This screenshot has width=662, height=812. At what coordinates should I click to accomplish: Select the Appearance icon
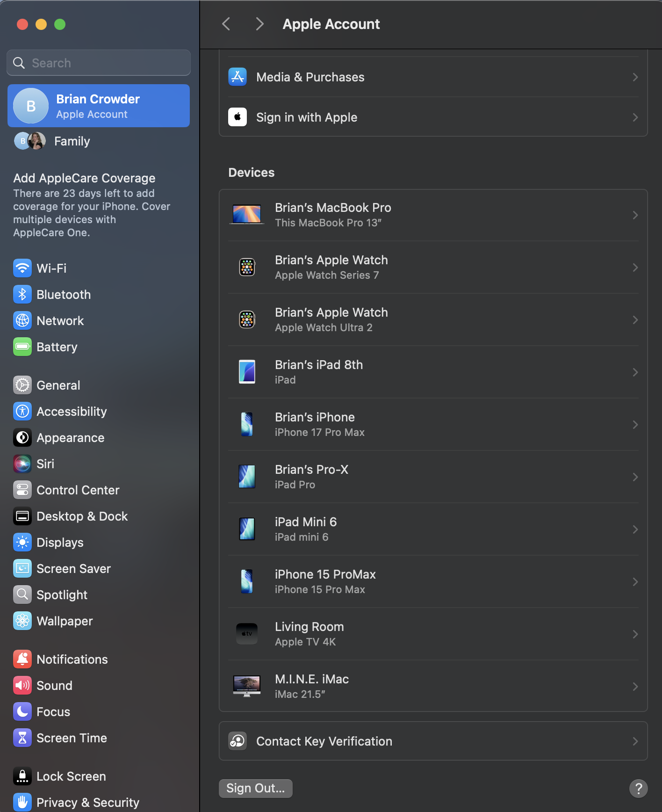click(x=22, y=438)
